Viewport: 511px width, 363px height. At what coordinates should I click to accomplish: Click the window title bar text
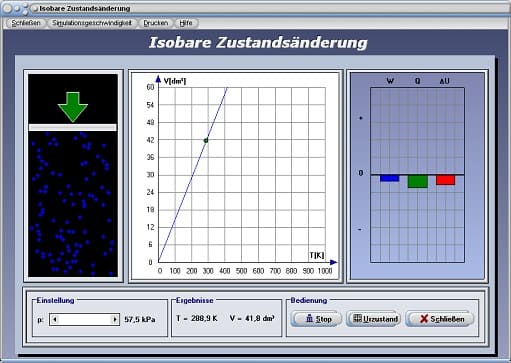point(85,8)
